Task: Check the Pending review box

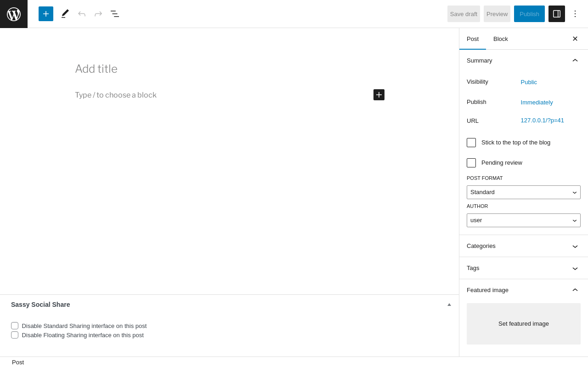Action: click(x=471, y=163)
